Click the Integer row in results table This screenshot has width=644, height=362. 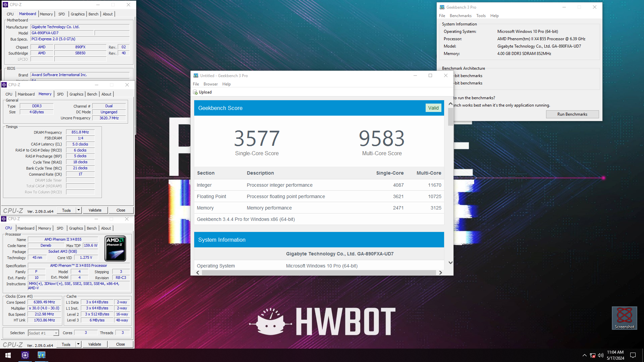click(319, 185)
